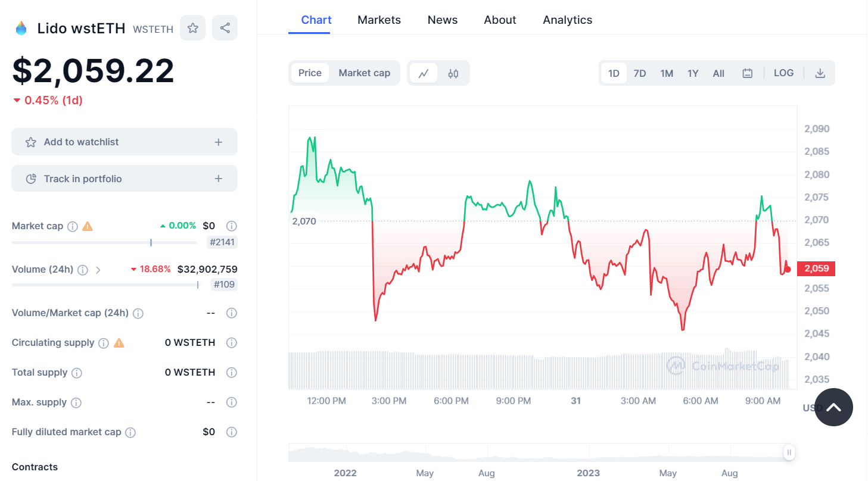Click the #109 volume rank badge
Image resolution: width=868 pixels, height=481 pixels.
tap(225, 285)
